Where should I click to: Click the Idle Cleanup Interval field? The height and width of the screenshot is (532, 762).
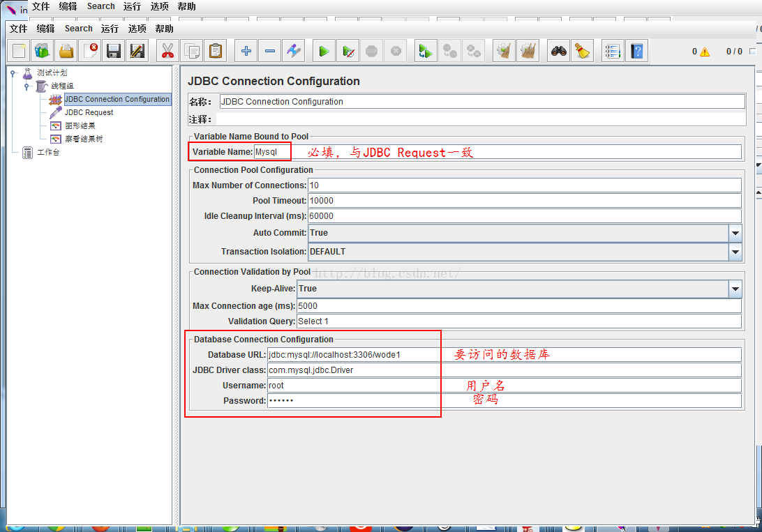[525, 216]
